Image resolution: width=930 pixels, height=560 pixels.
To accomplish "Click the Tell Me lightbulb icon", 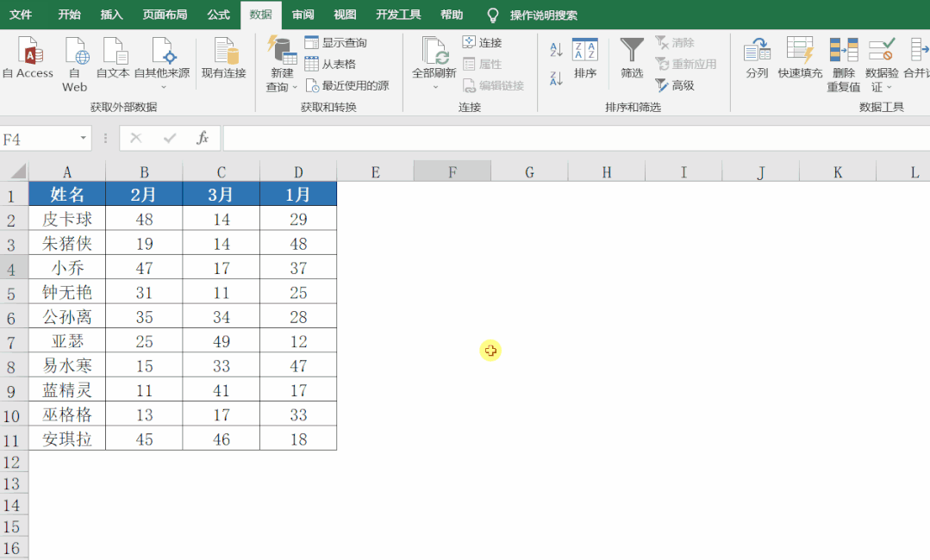I will click(x=492, y=15).
